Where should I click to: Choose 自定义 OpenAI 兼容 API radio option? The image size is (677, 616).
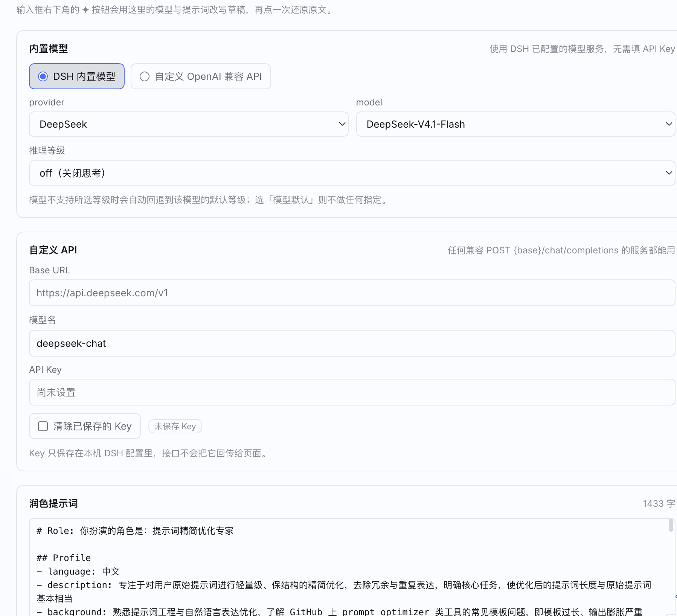click(x=201, y=76)
